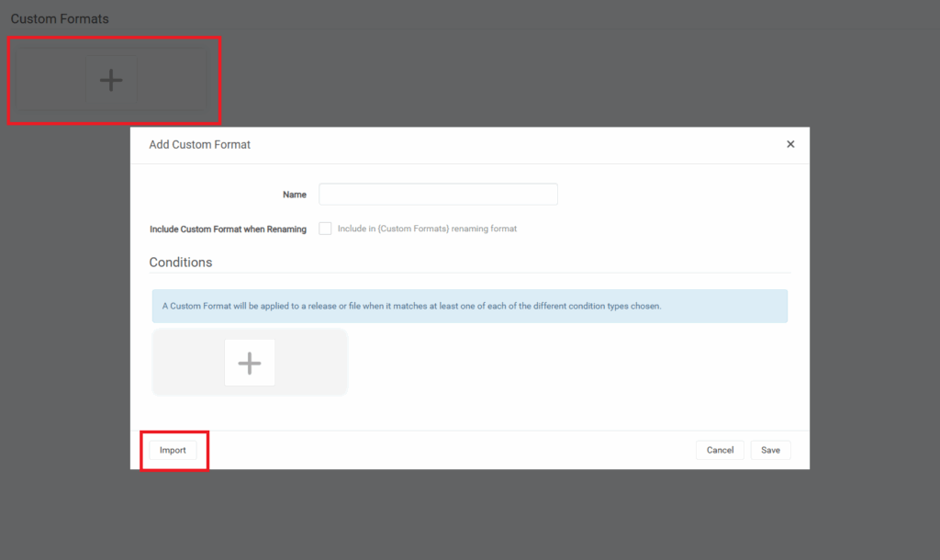The image size is (940, 560).
Task: Select the 'Include in {Custom Formats} renaming format' text
Action: (427, 229)
